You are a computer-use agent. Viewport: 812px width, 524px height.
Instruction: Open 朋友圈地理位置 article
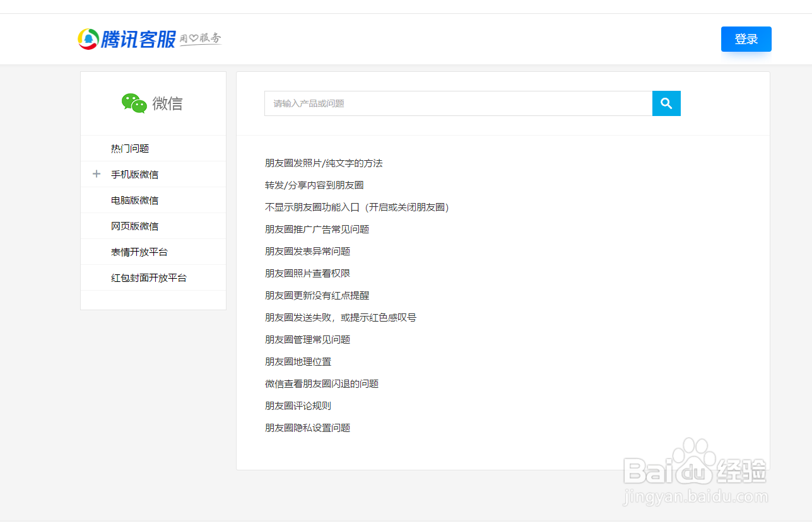click(298, 362)
